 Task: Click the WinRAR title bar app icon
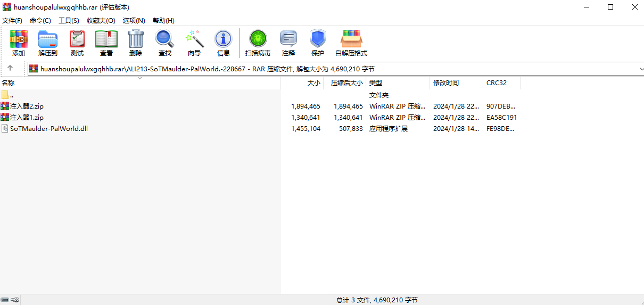[x=7, y=7]
